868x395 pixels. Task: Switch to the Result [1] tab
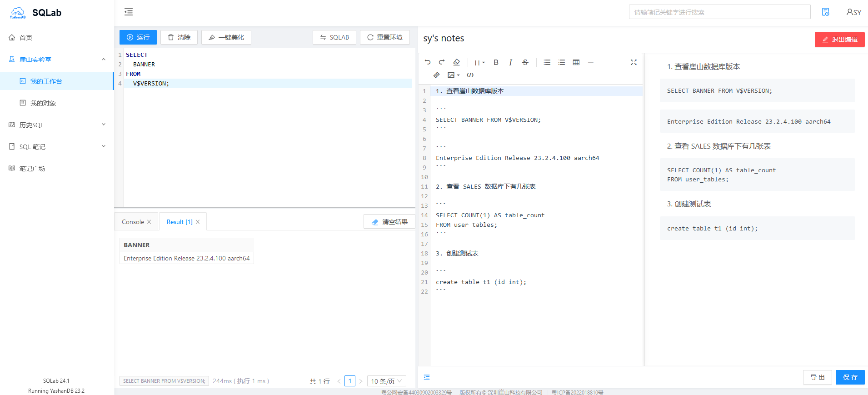[x=180, y=222]
